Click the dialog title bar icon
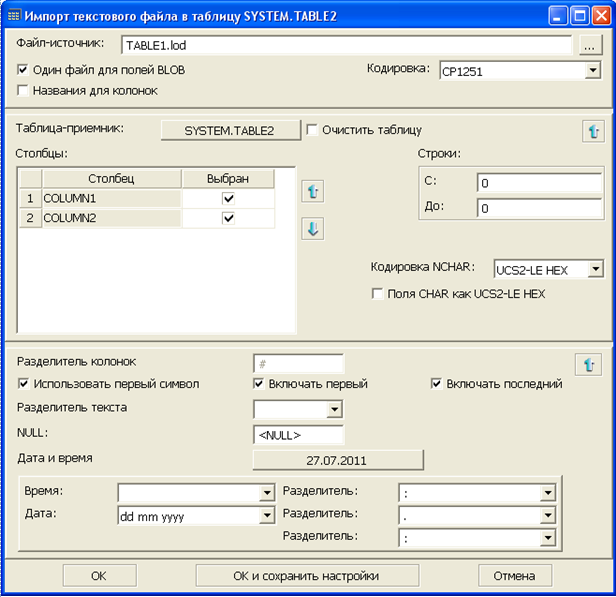Image resolution: width=616 pixels, height=597 pixels. point(14,14)
